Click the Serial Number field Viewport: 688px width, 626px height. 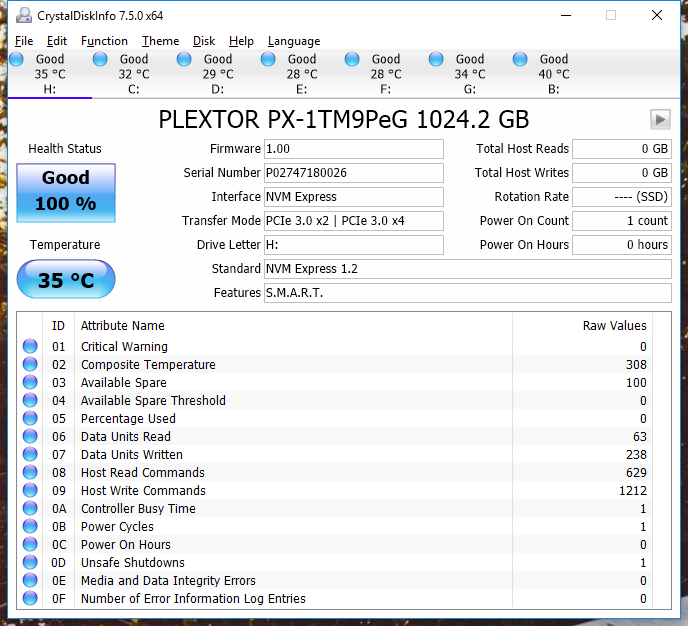pos(353,173)
